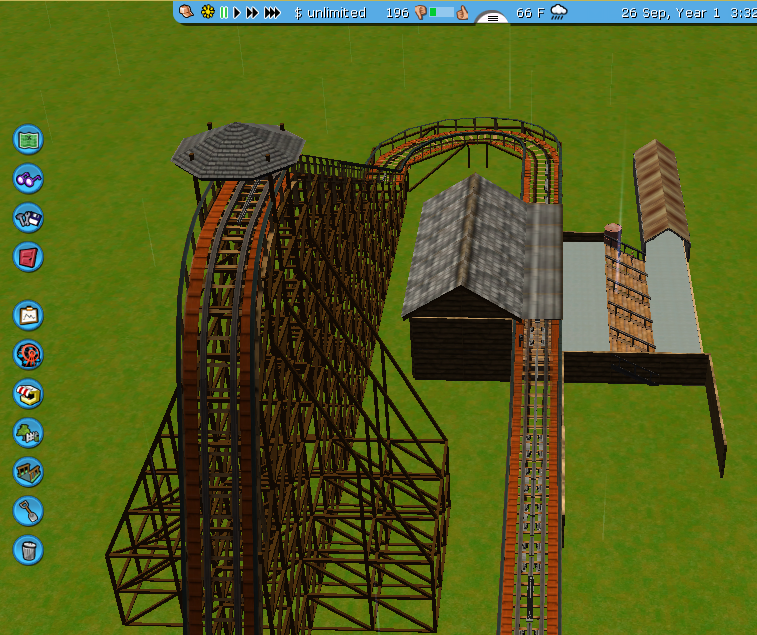
Task: Expand the status bar pull-down tab
Action: pos(492,18)
